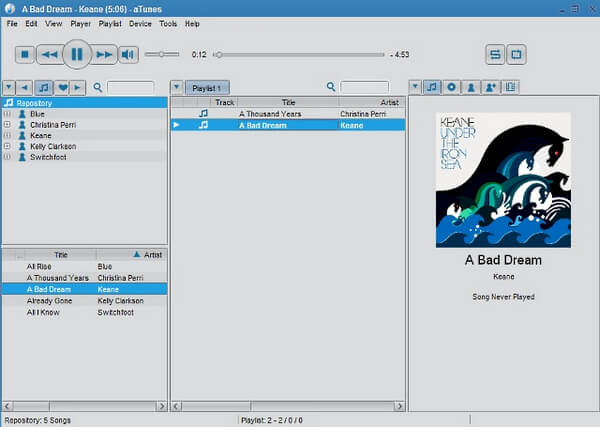The image size is (600, 427).
Task: Stop playback with the stop button
Action: [25, 54]
